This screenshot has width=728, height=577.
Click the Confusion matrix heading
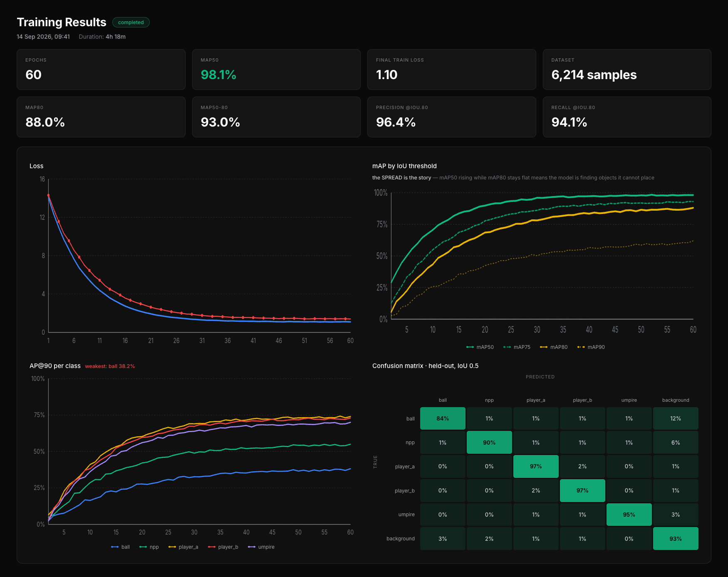(x=425, y=366)
